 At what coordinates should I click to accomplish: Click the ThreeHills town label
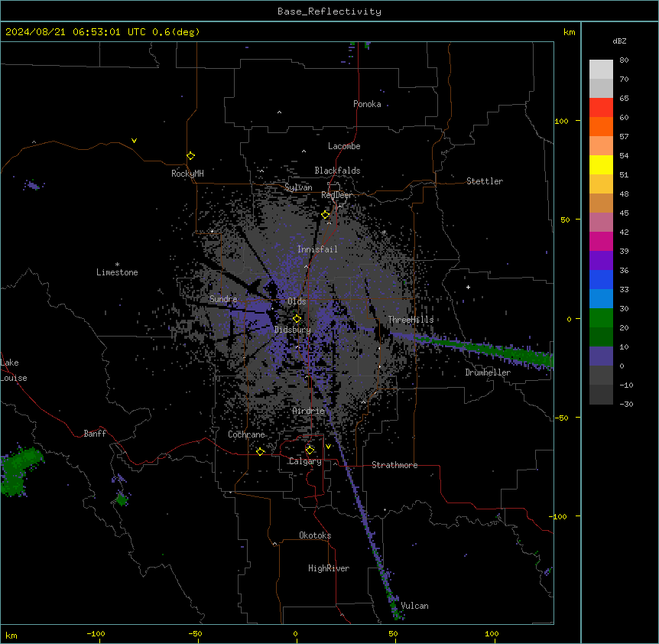[411, 320]
